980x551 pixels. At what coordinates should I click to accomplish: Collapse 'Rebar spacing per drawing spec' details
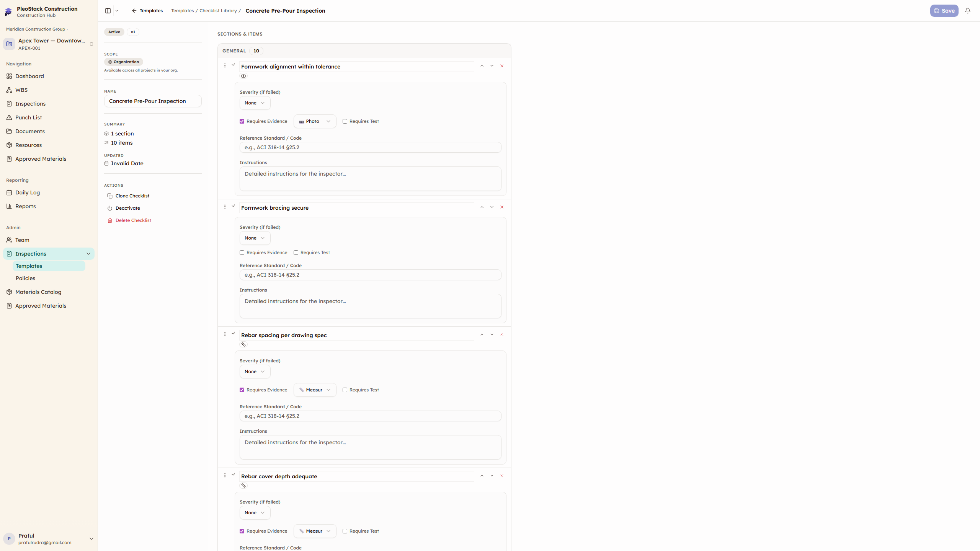(233, 333)
